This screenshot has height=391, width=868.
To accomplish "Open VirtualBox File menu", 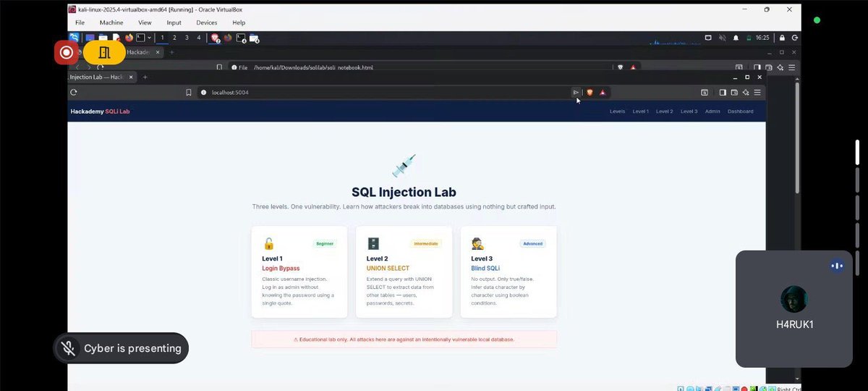I will click(80, 22).
